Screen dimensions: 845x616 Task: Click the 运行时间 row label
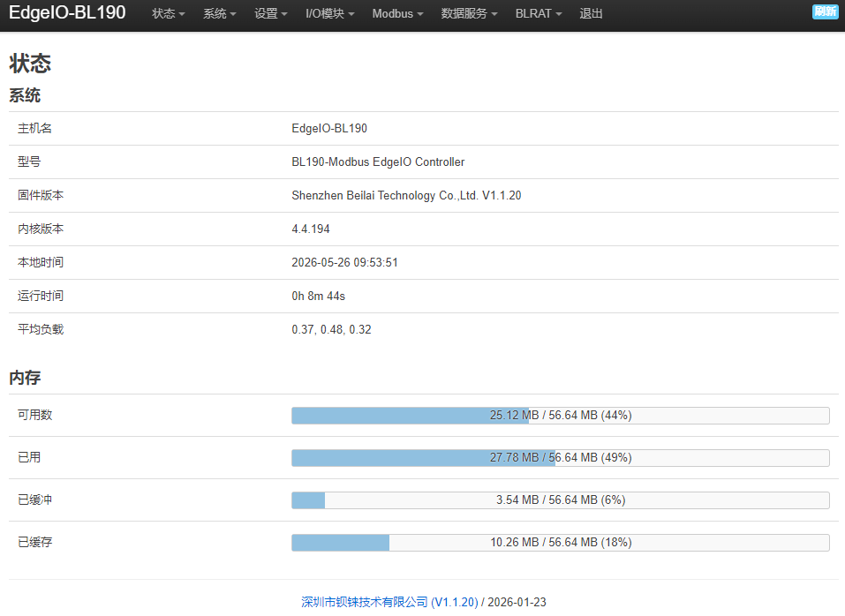point(41,297)
